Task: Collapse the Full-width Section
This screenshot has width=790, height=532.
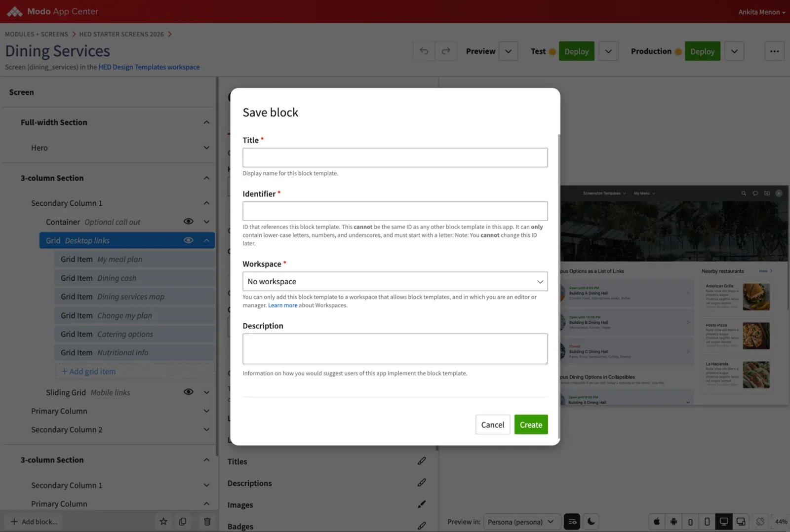Action: point(206,122)
